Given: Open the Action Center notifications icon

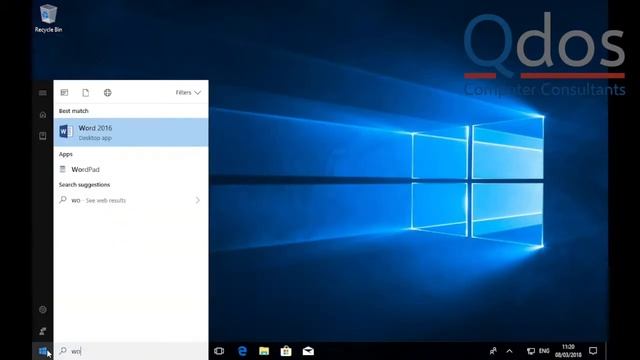Looking at the screenshot, I should (593, 351).
